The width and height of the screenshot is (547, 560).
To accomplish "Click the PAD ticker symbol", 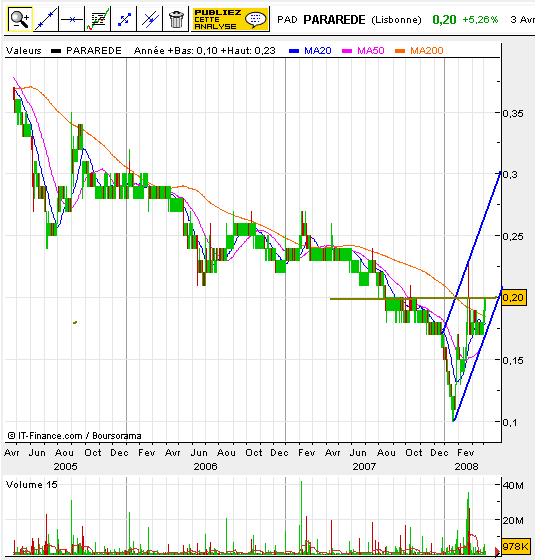I will point(287,20).
